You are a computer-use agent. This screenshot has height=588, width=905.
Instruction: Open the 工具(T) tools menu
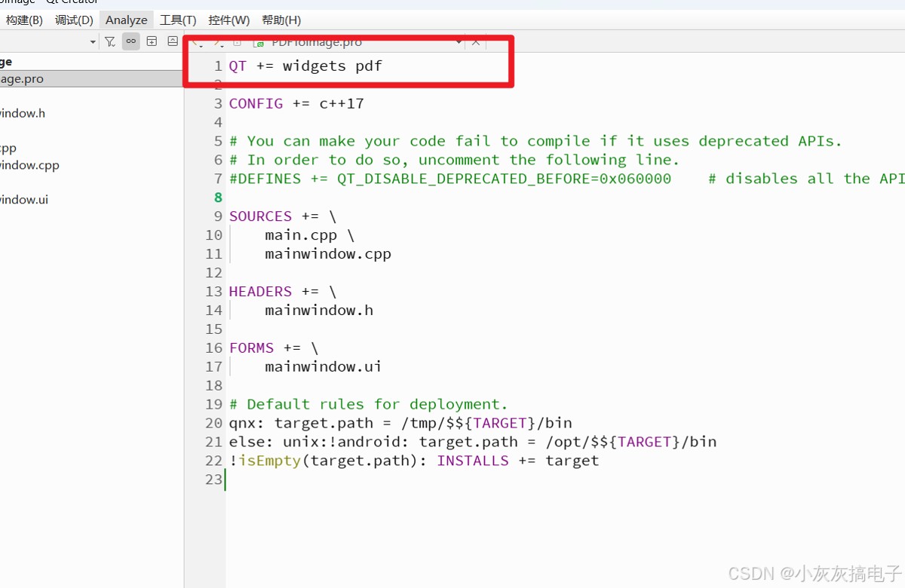(178, 20)
